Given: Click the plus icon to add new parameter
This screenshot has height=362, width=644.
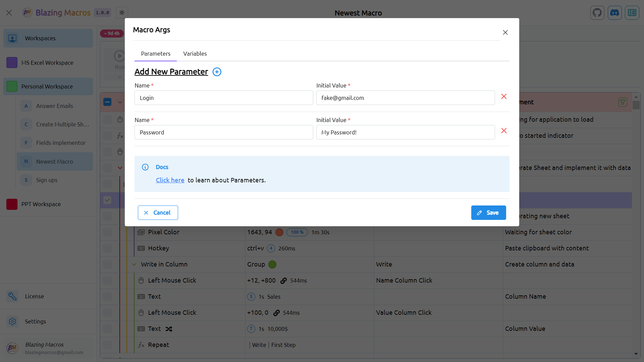Looking at the screenshot, I should point(217,72).
